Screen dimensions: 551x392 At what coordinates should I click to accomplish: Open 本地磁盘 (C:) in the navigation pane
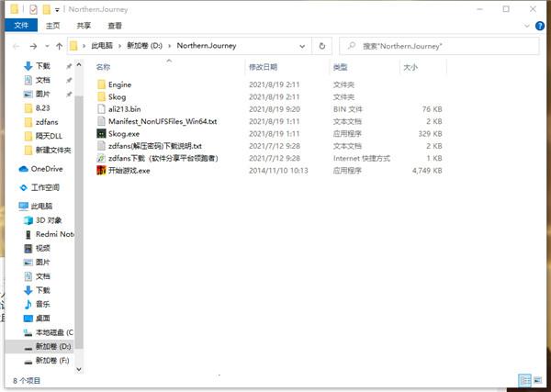click(54, 332)
